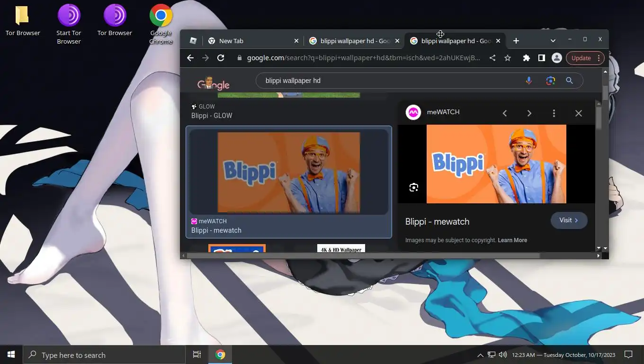The image size is (644, 364).
Task: Open Task View on taskbar
Action: point(197,355)
